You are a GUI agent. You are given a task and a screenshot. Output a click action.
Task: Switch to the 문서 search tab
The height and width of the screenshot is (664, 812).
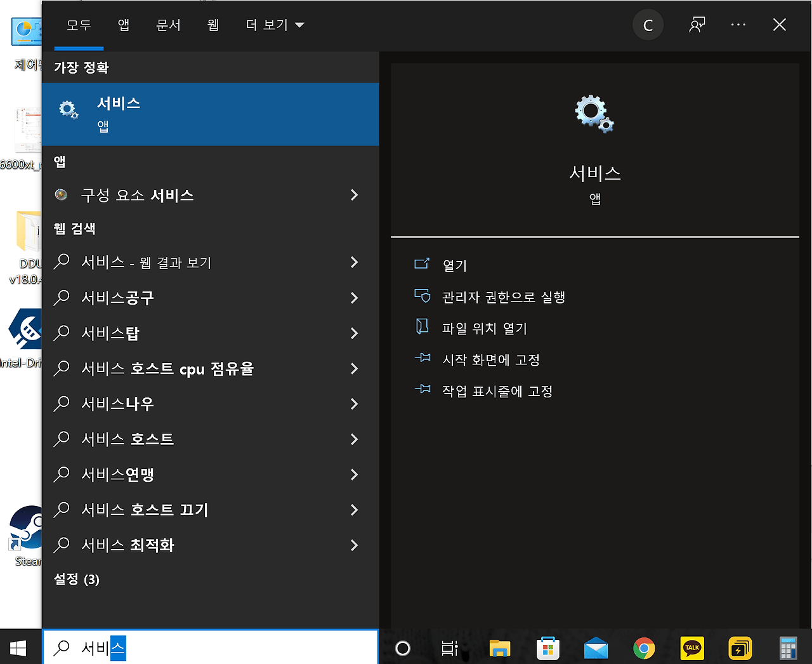pos(168,25)
